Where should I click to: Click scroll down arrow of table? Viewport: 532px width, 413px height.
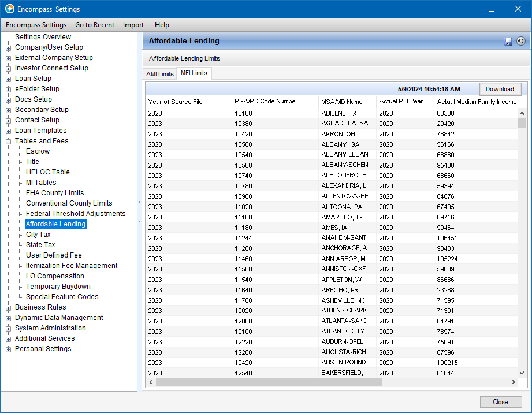(522, 373)
